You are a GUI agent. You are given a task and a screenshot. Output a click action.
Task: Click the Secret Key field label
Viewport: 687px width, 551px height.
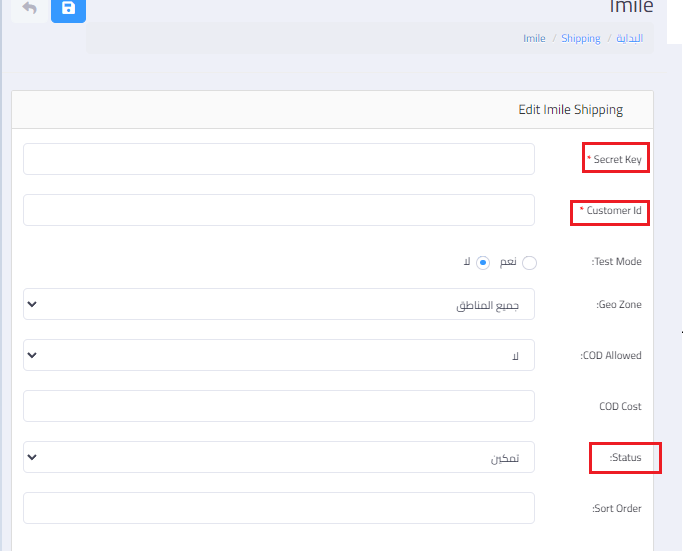[x=616, y=159]
